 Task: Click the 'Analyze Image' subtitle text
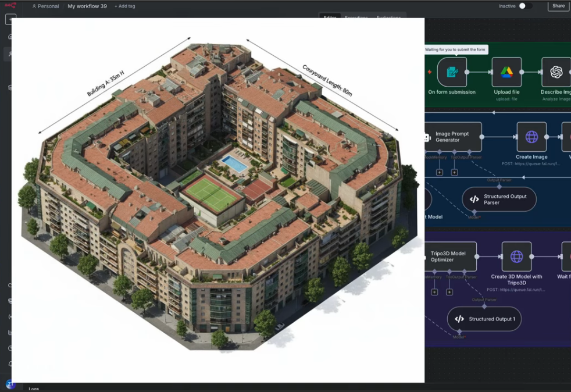556,99
